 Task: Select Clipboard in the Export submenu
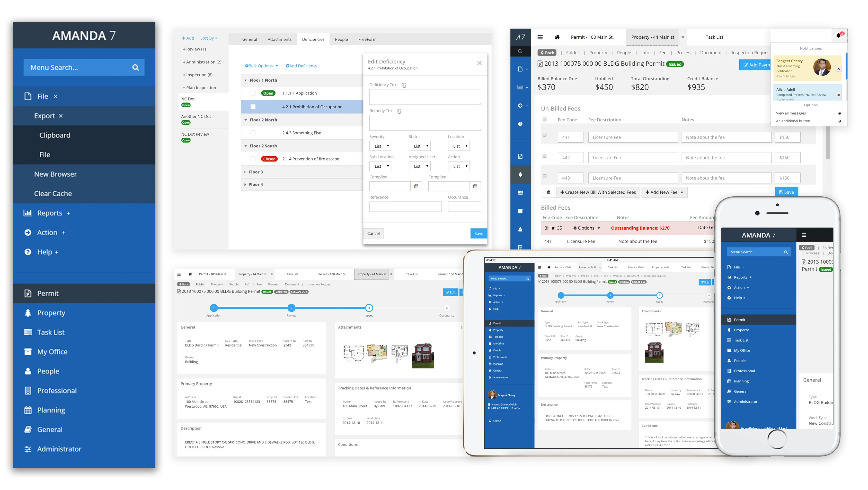(84, 135)
